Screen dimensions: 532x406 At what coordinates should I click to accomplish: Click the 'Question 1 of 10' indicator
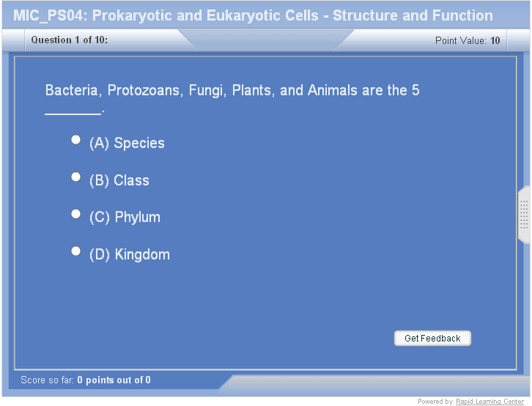[x=70, y=40]
